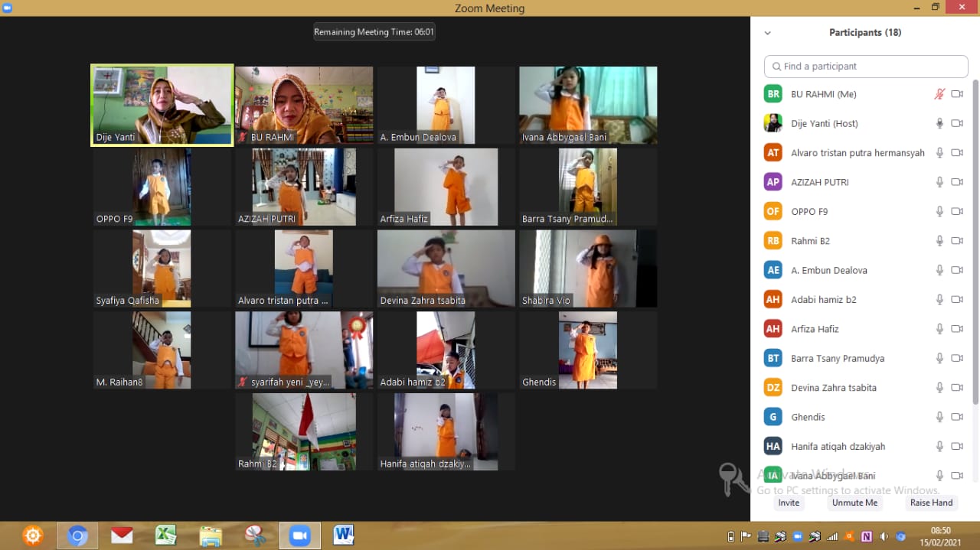
Task: Click the Raise Hand button
Action: pyautogui.click(x=931, y=503)
